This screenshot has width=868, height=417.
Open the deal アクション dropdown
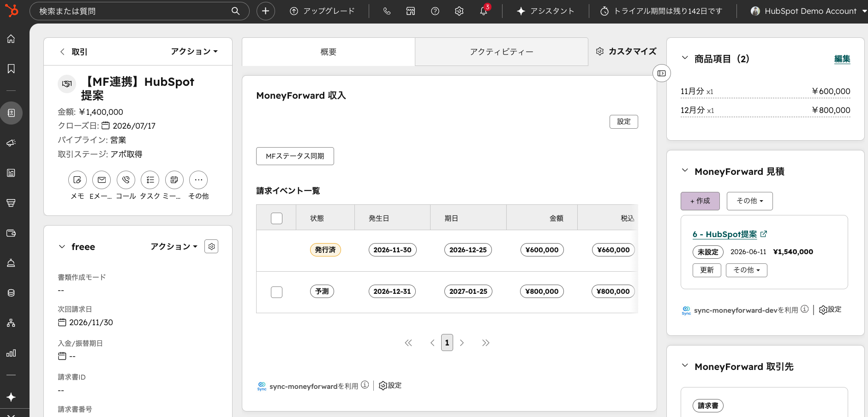click(194, 51)
